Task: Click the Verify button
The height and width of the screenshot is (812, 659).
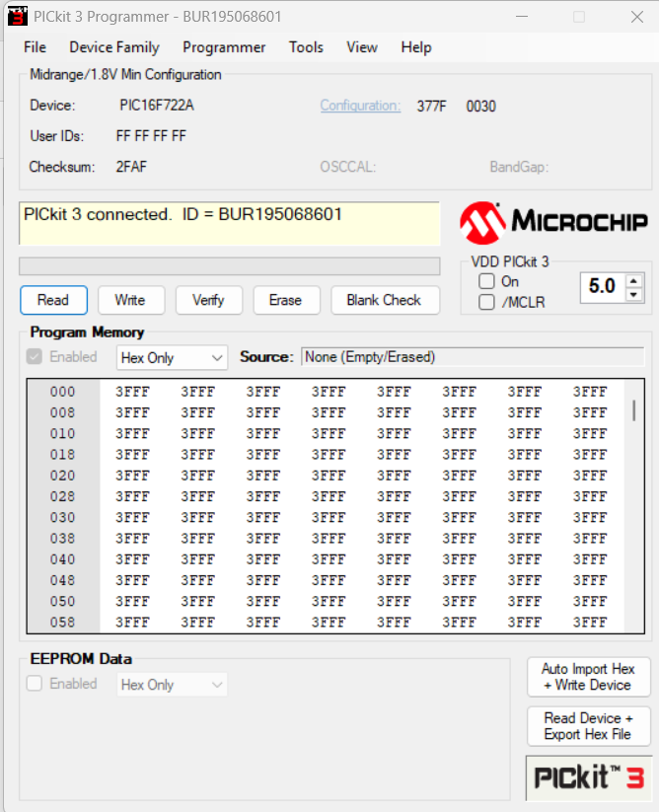Action: (208, 300)
